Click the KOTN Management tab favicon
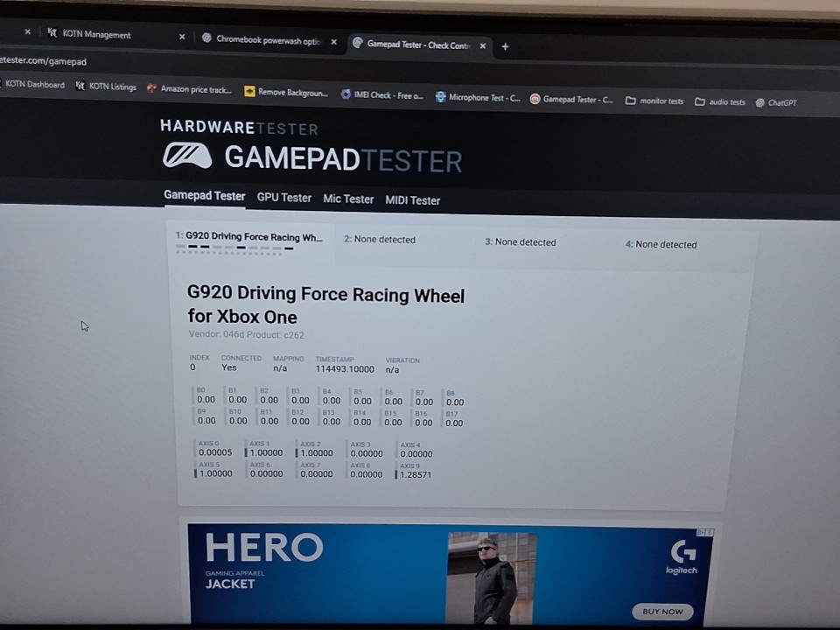Viewport: 840px width, 630px height. [52, 32]
